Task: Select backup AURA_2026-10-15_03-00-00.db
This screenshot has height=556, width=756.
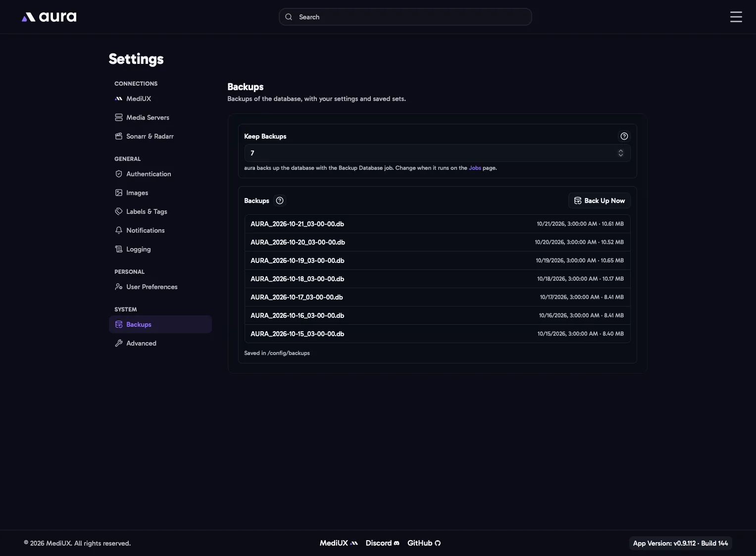Action: [x=437, y=334]
